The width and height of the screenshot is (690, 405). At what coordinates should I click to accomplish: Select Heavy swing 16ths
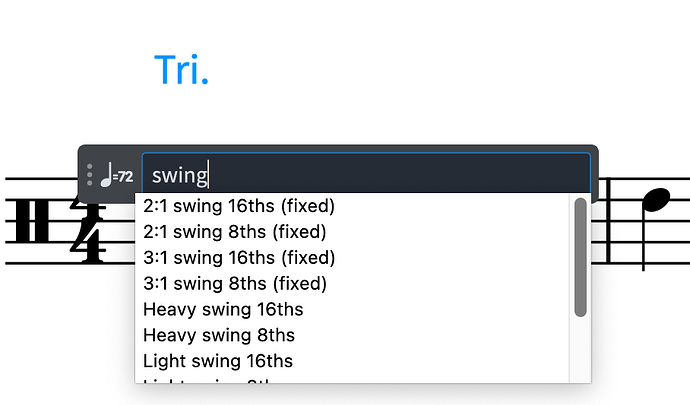(223, 309)
